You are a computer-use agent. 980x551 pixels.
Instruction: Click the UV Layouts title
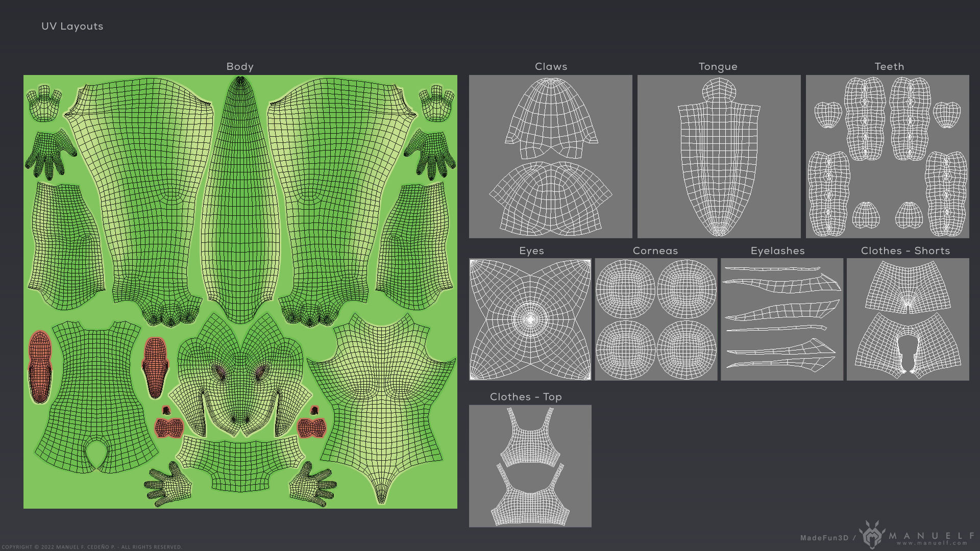pyautogui.click(x=72, y=26)
